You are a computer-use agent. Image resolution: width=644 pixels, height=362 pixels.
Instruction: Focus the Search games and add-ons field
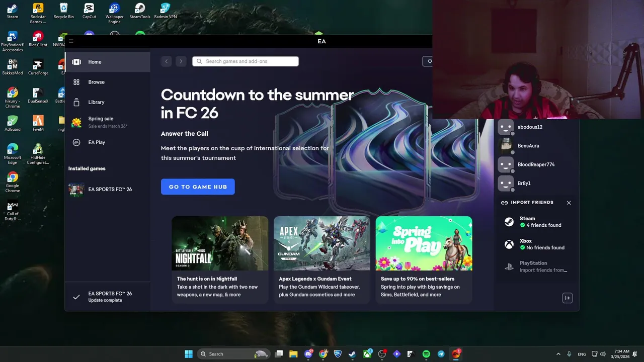tap(246, 61)
